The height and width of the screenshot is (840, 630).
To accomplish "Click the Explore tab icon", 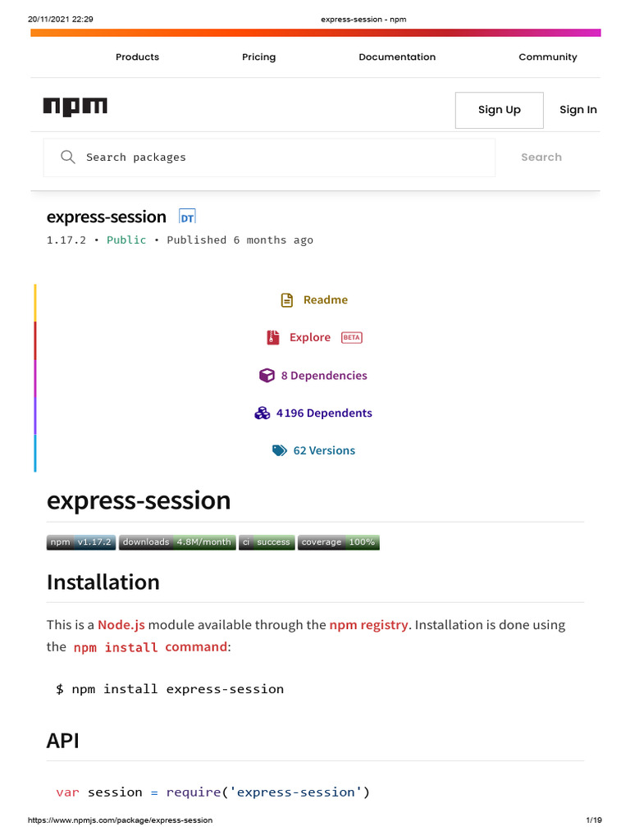I will pos(273,337).
